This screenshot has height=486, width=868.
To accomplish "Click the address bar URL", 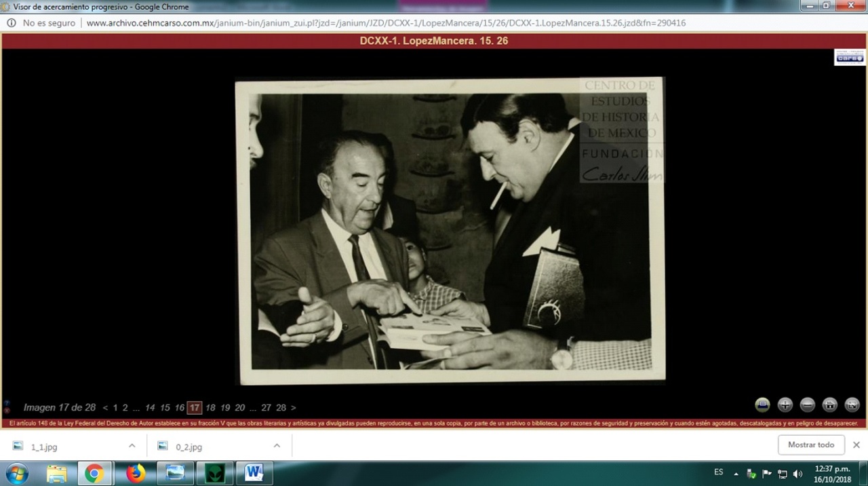I will [385, 23].
